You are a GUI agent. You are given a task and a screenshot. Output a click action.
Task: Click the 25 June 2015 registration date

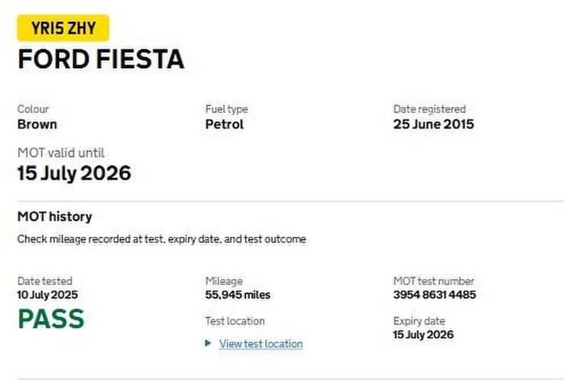click(433, 124)
